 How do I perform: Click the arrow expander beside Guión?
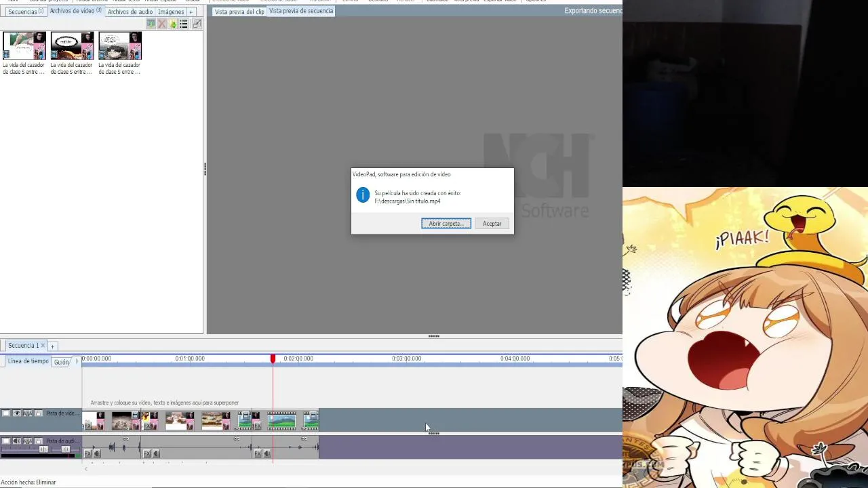(x=77, y=361)
